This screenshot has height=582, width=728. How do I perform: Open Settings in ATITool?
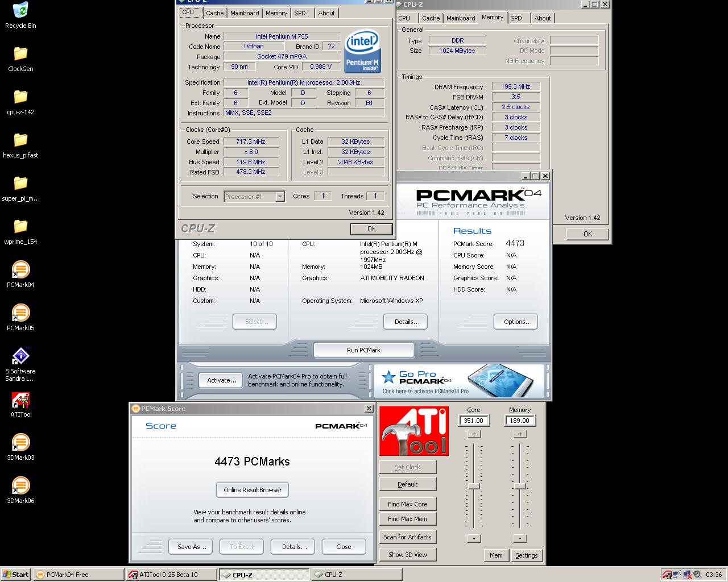point(527,555)
